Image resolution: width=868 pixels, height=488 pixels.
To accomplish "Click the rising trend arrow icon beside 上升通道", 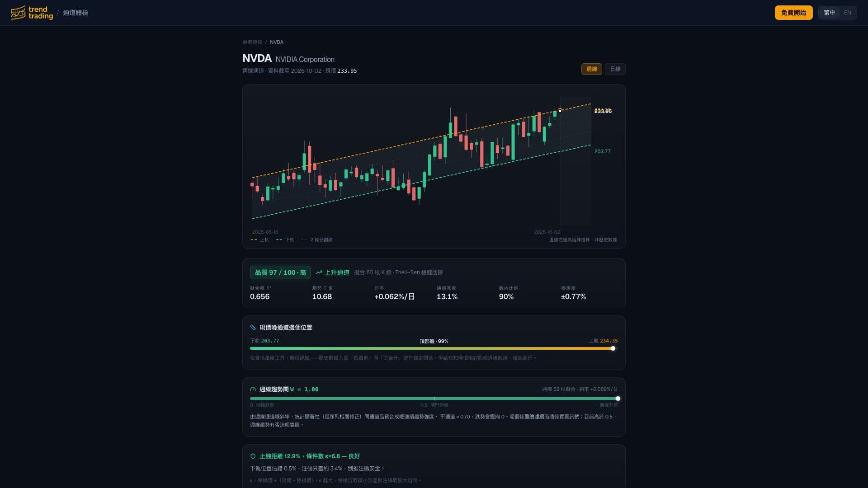I will pos(319,272).
